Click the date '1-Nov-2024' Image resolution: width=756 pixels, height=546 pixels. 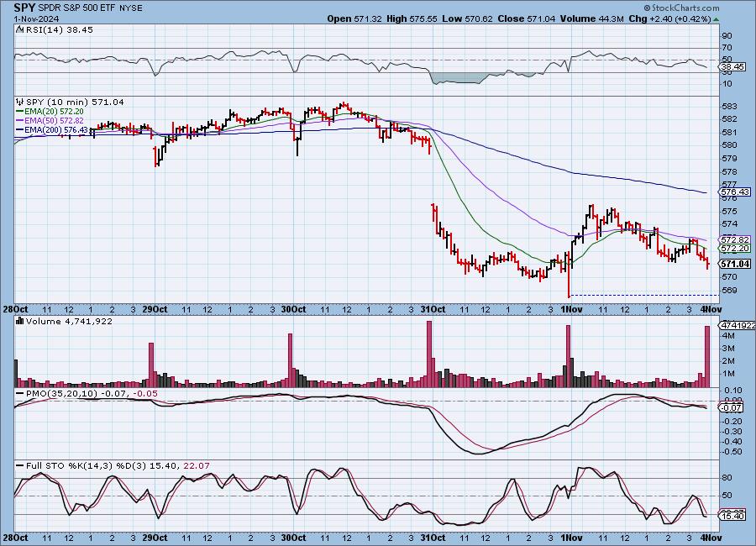click(37, 19)
